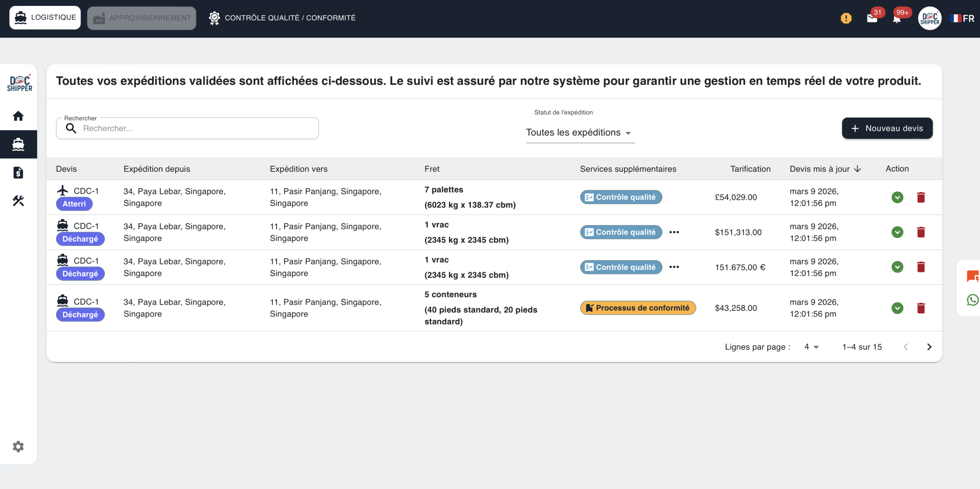Click the tools wrench icon in sidebar
Viewport: 980px width, 489px height.
pyautogui.click(x=18, y=200)
